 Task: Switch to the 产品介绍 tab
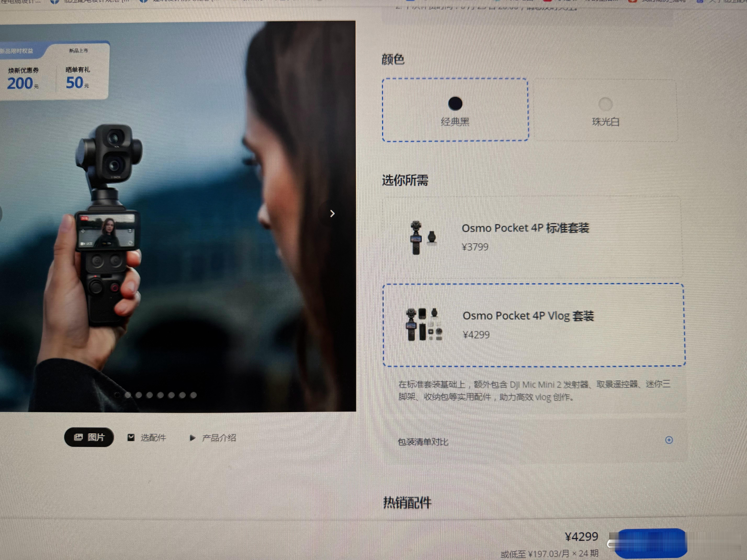pos(213,438)
